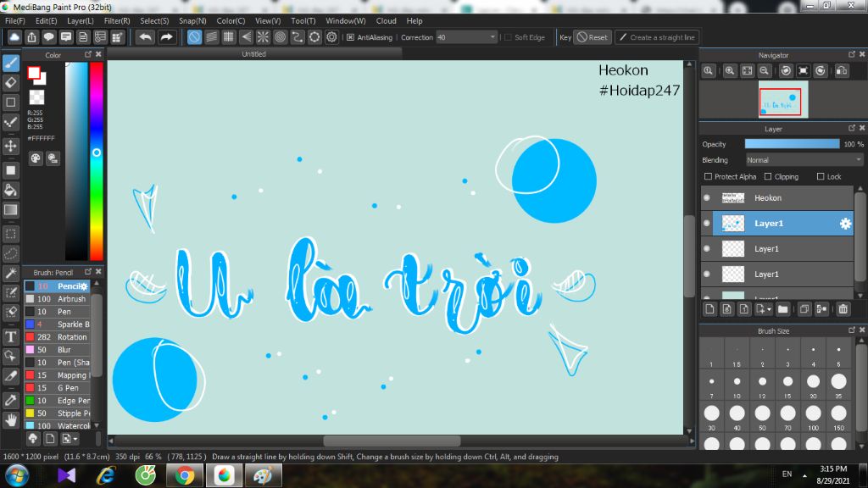The width and height of the screenshot is (868, 488).
Task: Enable circle snap guide
Action: [x=280, y=37]
